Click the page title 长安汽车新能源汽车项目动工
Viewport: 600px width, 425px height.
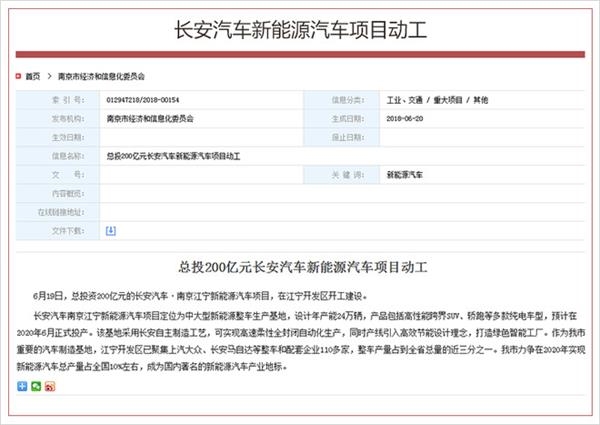(x=300, y=30)
